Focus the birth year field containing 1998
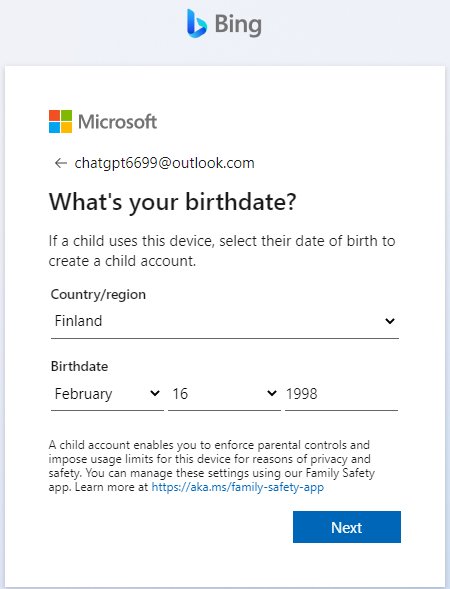The image size is (450, 589). point(341,394)
